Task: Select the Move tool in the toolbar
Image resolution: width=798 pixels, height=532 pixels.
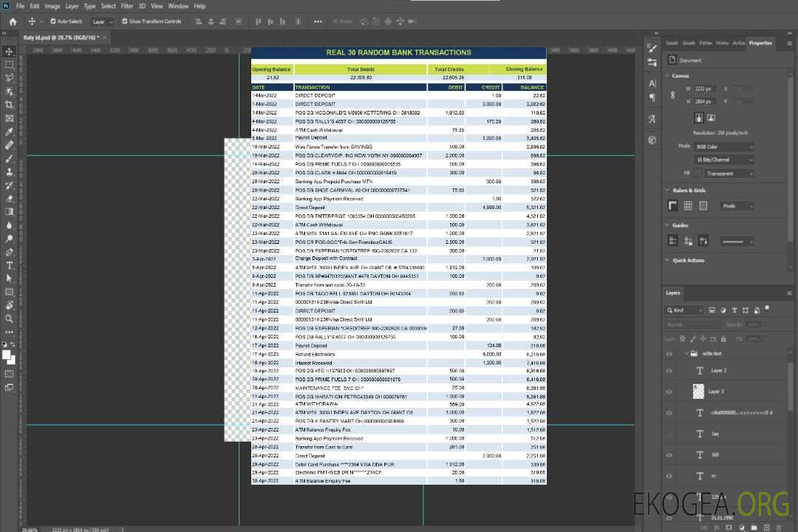Action: click(x=9, y=52)
